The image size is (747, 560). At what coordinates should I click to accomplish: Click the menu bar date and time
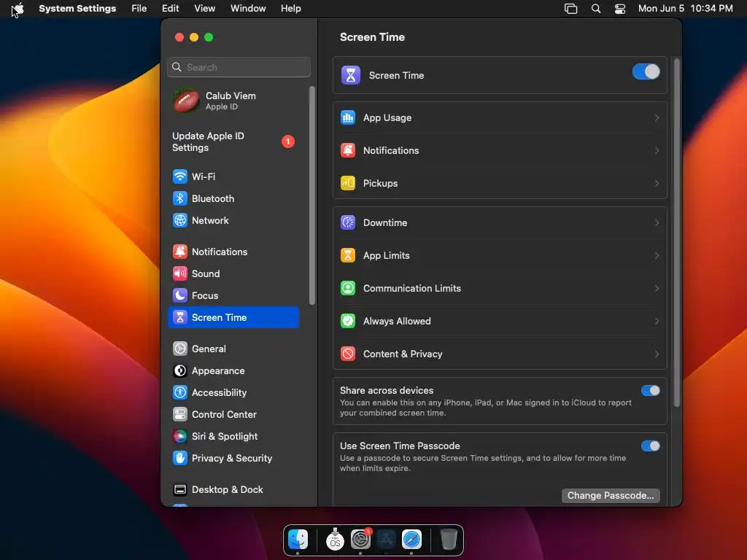(685, 9)
